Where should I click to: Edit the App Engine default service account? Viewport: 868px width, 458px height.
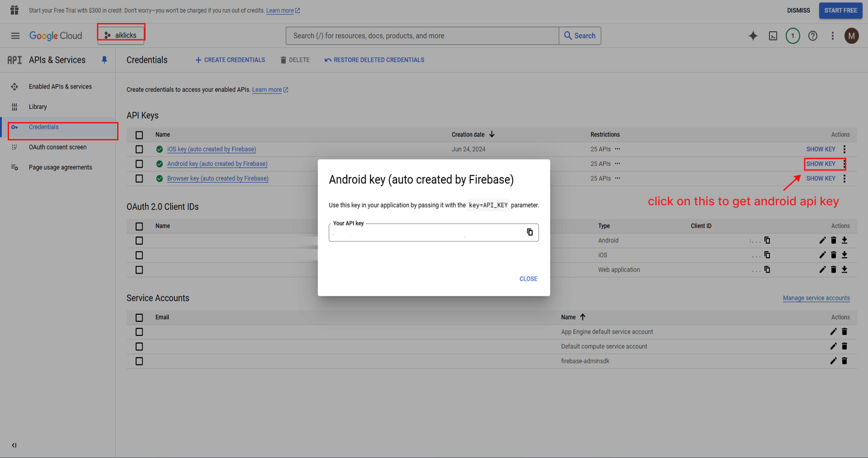[x=833, y=332]
